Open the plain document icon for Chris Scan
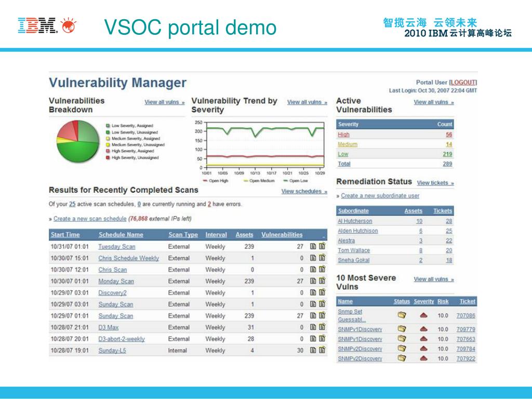Image resolution: width=532 pixels, height=399 pixels. 313,270
